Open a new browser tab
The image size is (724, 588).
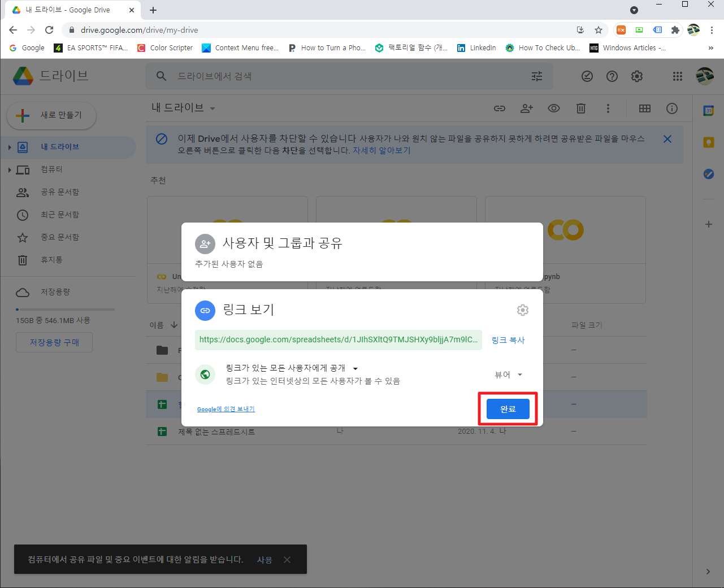[153, 10]
